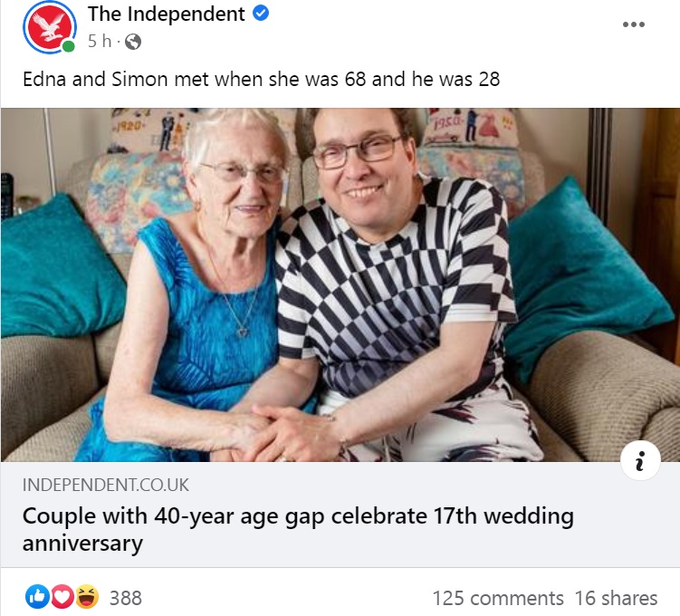The height and width of the screenshot is (616, 680).
Task: Click the link preview card footer area
Action: point(340,514)
